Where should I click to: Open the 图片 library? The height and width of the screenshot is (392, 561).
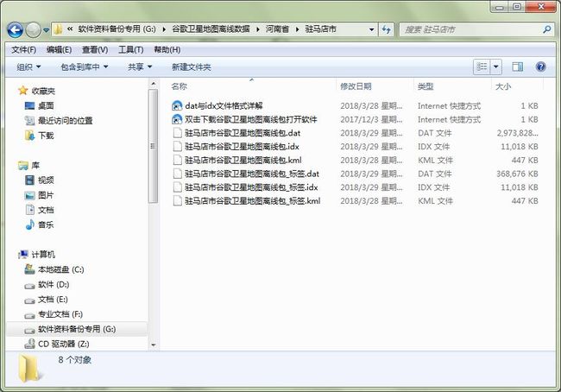[x=46, y=195]
